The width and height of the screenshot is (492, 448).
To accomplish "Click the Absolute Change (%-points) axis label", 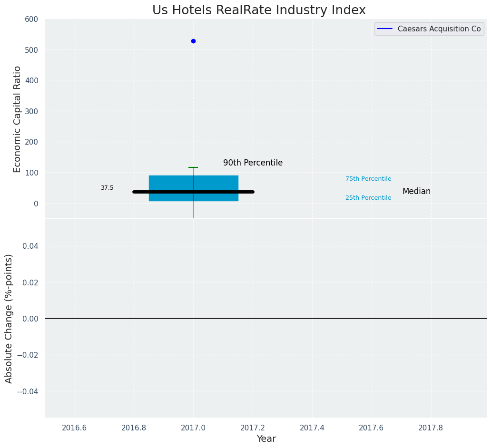I will coord(9,318).
